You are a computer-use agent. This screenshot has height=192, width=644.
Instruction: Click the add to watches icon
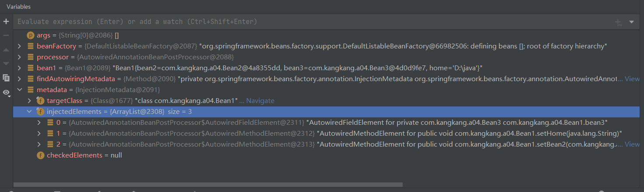coord(618,22)
